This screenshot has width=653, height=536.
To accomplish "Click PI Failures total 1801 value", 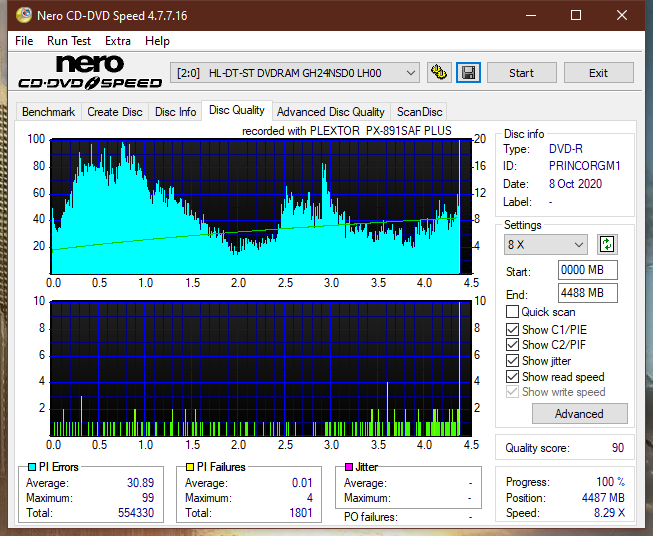I will pos(301,513).
